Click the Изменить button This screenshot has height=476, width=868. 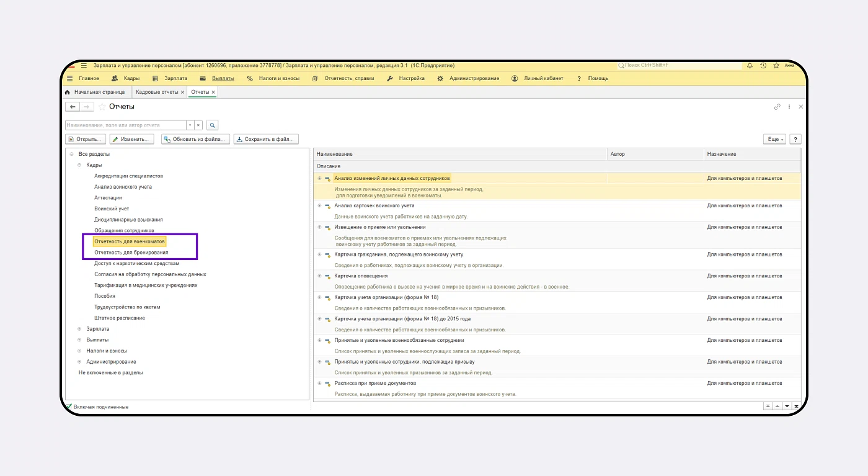[131, 139]
